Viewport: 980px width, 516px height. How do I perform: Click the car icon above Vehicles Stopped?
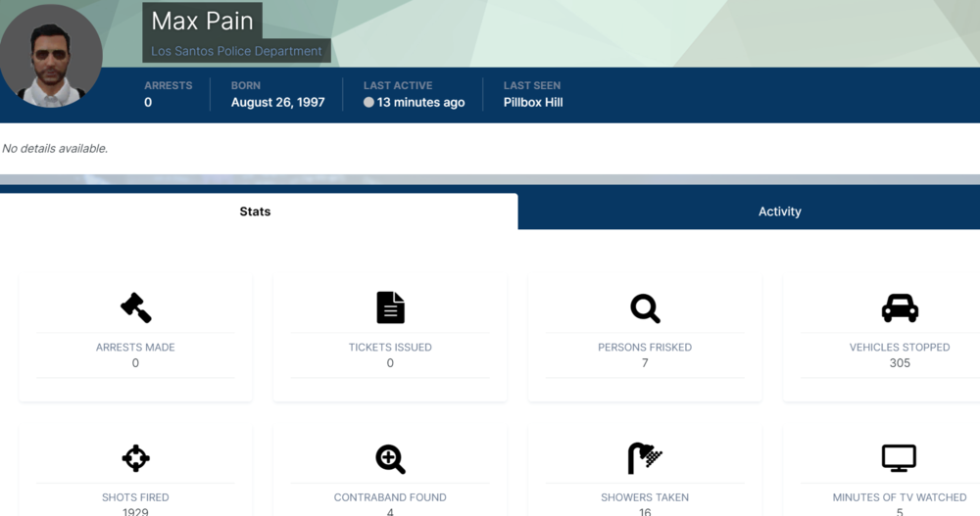(900, 307)
